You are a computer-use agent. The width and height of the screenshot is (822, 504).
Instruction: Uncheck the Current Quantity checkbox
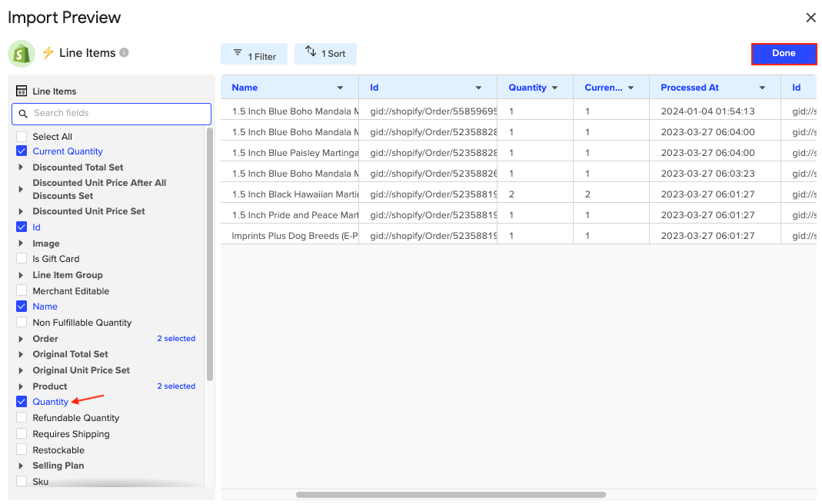pyautogui.click(x=20, y=151)
